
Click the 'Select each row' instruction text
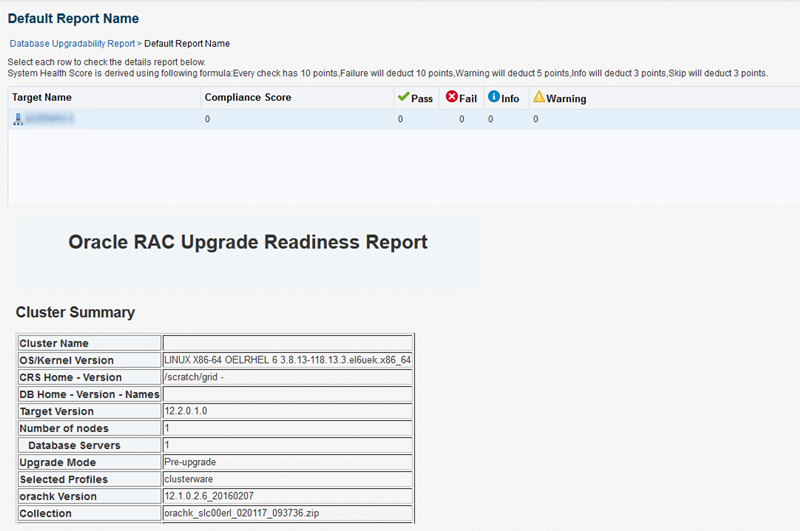pos(107,62)
